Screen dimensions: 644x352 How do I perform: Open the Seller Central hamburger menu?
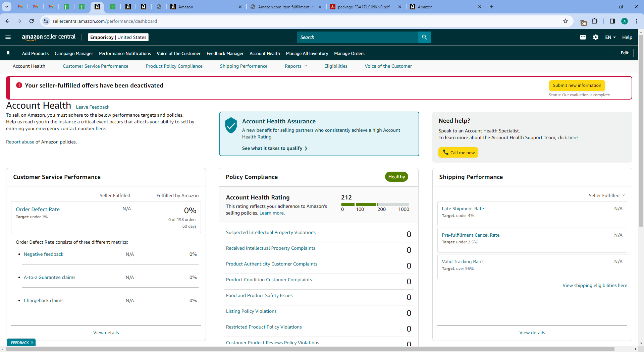8,37
